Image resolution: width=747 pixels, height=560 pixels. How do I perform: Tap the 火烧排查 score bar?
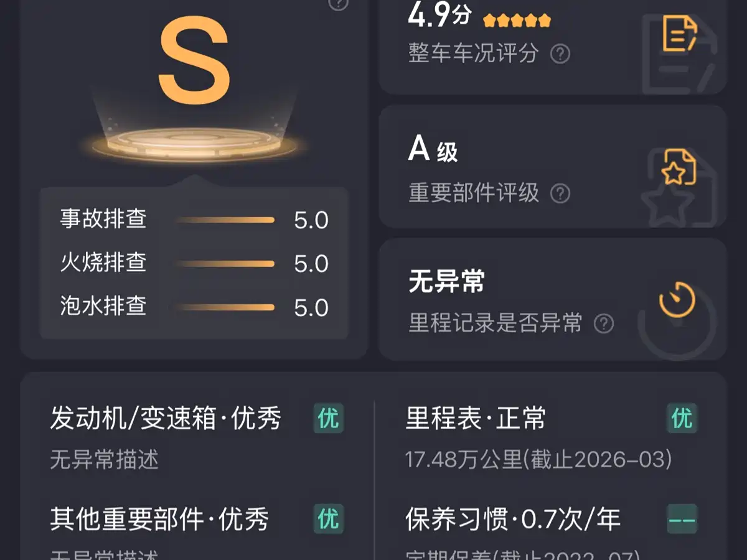(x=225, y=264)
